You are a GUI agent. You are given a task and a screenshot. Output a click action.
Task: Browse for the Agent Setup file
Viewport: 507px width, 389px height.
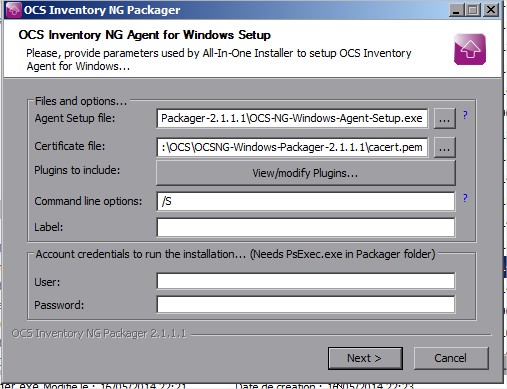[x=445, y=118]
